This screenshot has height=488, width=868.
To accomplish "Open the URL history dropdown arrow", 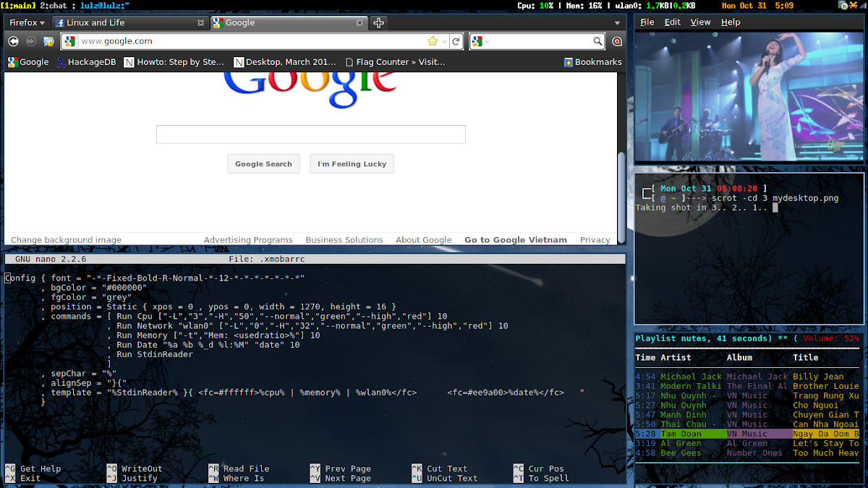I will (x=444, y=41).
